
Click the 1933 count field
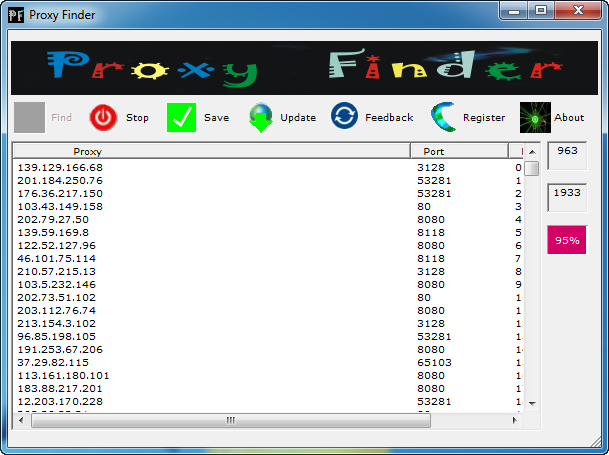pyautogui.click(x=567, y=193)
